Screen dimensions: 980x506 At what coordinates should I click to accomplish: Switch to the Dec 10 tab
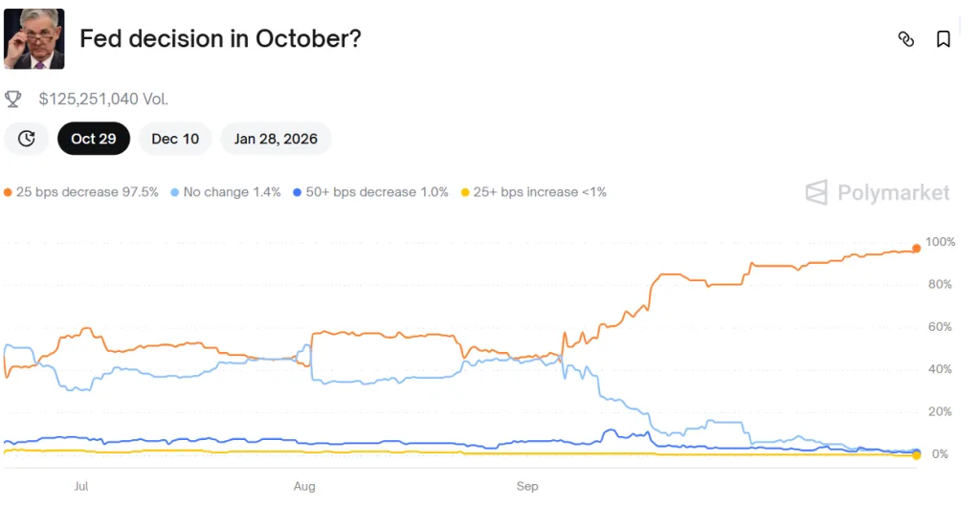point(175,139)
